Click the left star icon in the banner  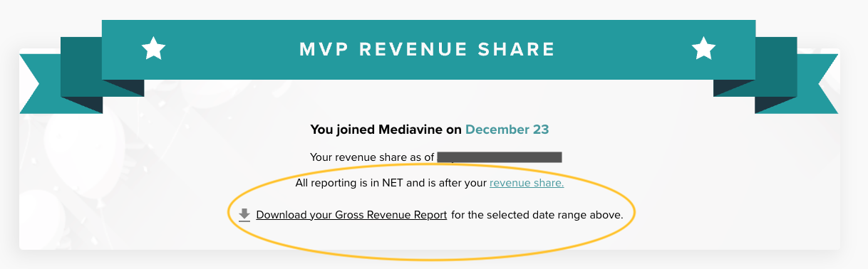(x=153, y=49)
